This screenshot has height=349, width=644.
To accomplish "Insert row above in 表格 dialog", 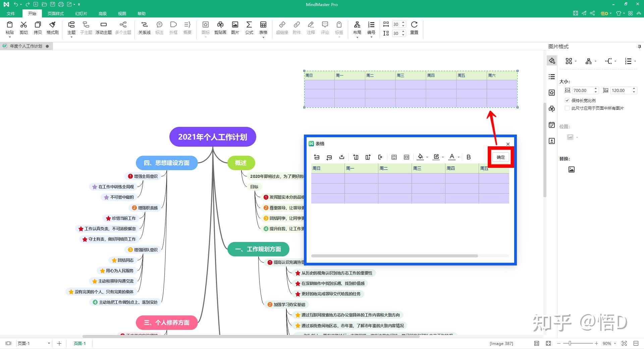I will click(x=317, y=157).
